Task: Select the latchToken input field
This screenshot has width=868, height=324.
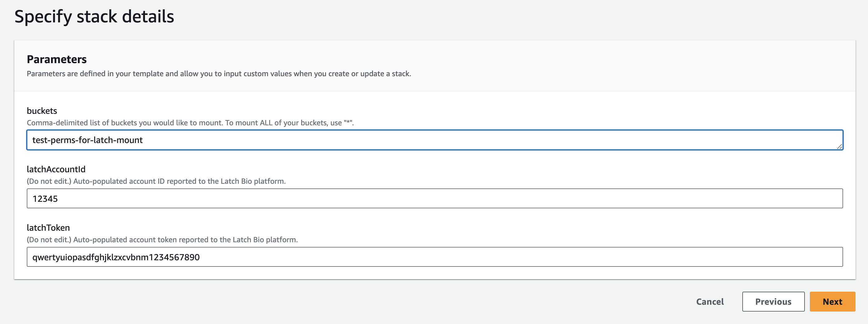Action: pos(435,257)
